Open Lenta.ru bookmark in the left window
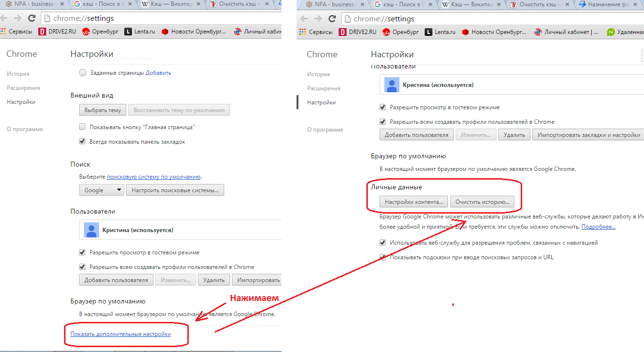Viewport: 644px width, 352px height. pyautogui.click(x=140, y=32)
